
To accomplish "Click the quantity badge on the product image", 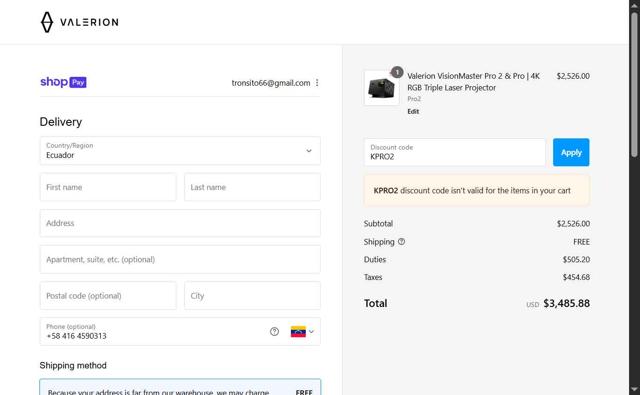I will tap(397, 73).
